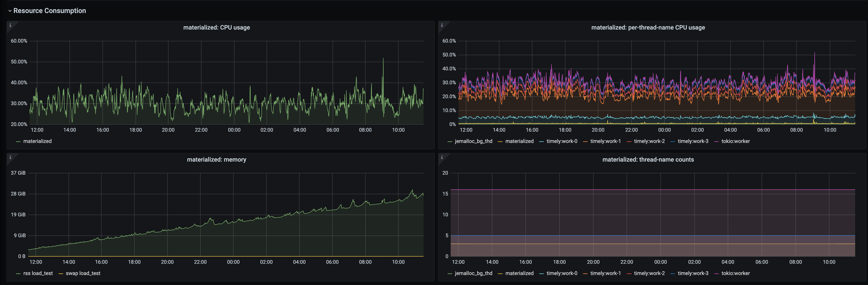This screenshot has width=868, height=285.
Task: Toggle materialized series in CPU usage legend
Action: point(37,141)
